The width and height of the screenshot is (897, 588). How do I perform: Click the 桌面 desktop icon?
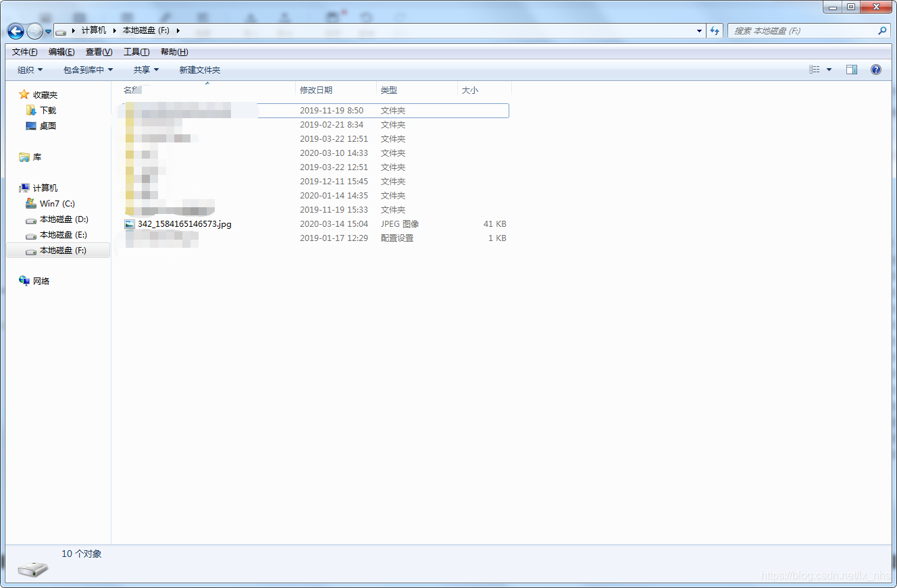(x=31, y=126)
